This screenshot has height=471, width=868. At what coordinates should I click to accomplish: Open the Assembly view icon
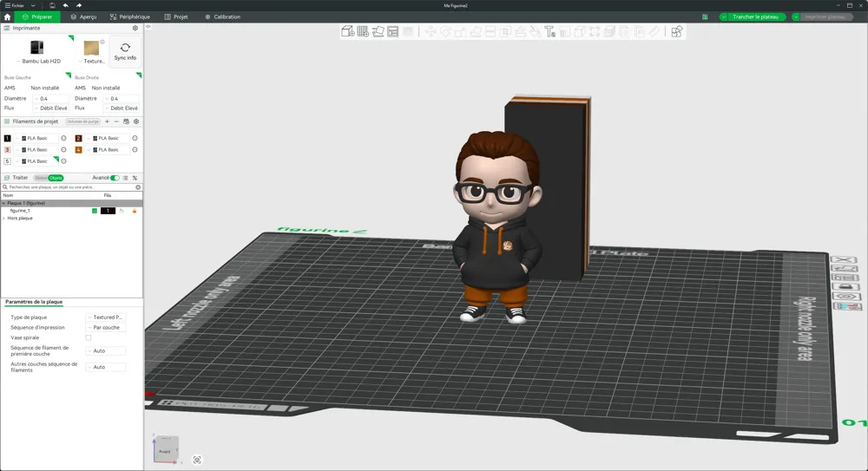click(676, 31)
